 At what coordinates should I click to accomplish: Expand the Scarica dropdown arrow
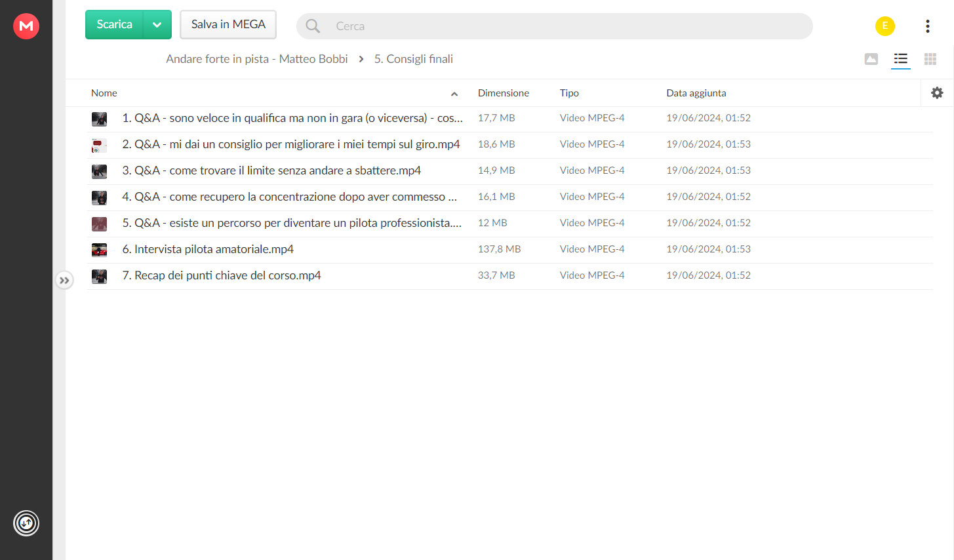[157, 25]
